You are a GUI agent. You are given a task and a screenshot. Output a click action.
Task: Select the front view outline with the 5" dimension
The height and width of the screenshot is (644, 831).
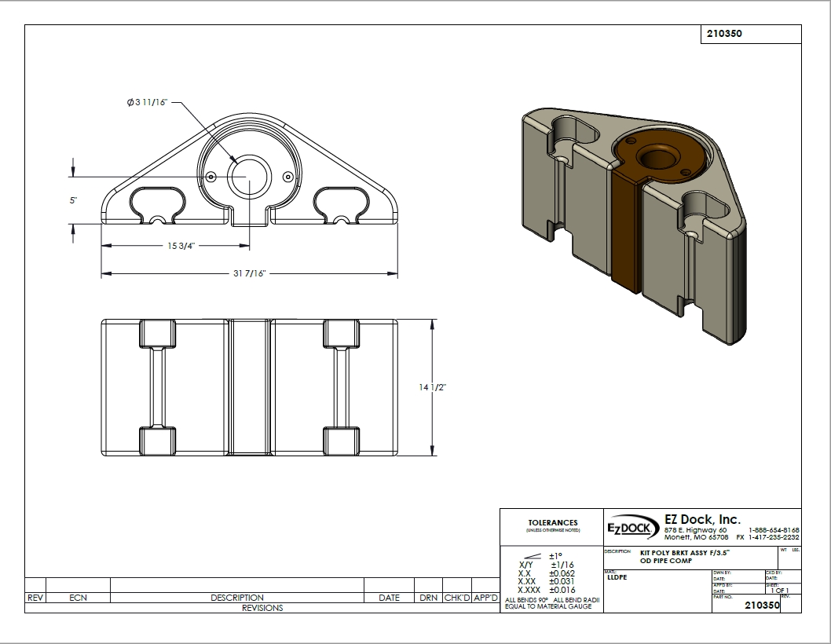(x=249, y=170)
